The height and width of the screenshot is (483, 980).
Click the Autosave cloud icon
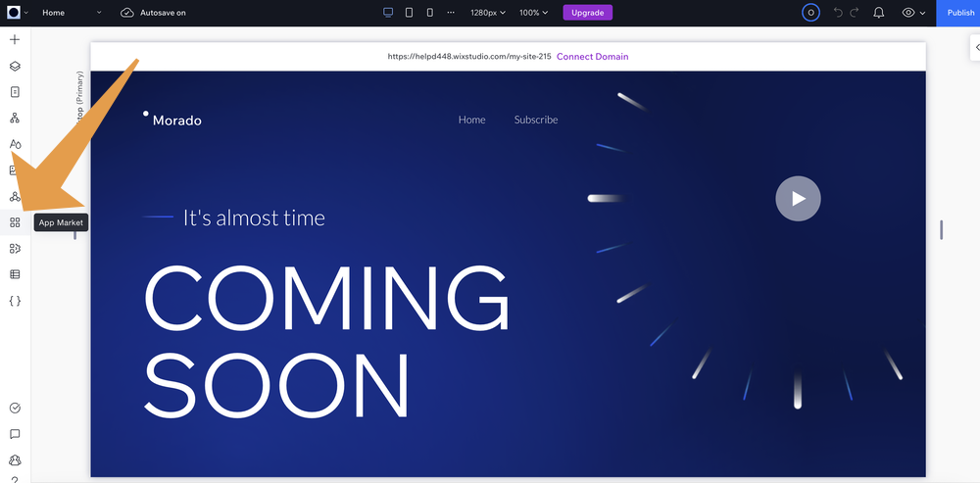click(127, 13)
